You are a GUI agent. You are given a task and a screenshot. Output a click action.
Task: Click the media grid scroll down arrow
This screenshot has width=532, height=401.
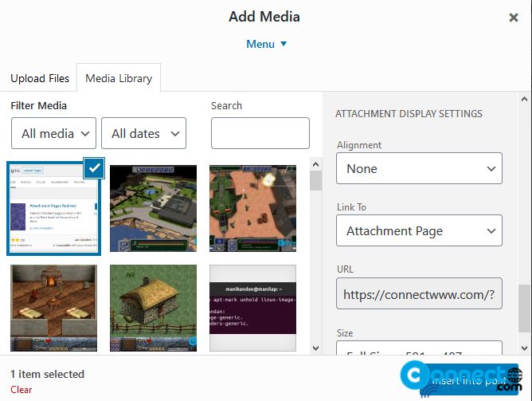315,348
